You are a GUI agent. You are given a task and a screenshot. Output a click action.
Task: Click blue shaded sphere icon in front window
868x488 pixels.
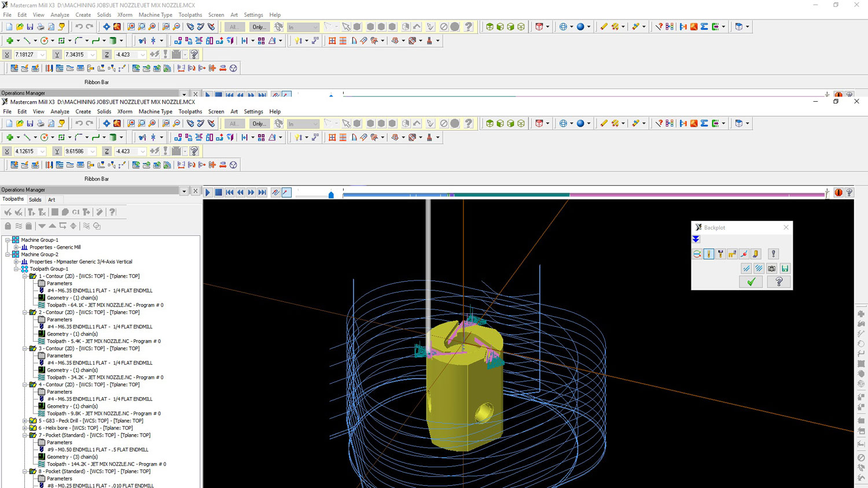(580, 123)
